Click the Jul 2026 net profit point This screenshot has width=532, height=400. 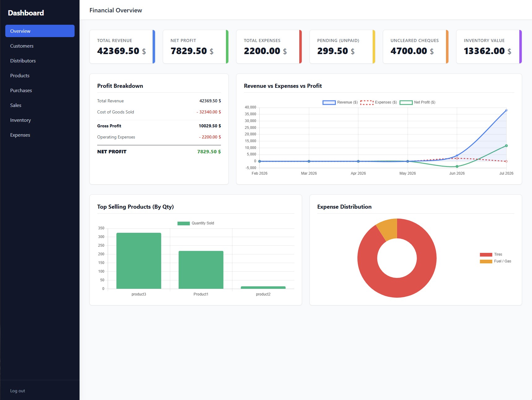click(x=506, y=146)
